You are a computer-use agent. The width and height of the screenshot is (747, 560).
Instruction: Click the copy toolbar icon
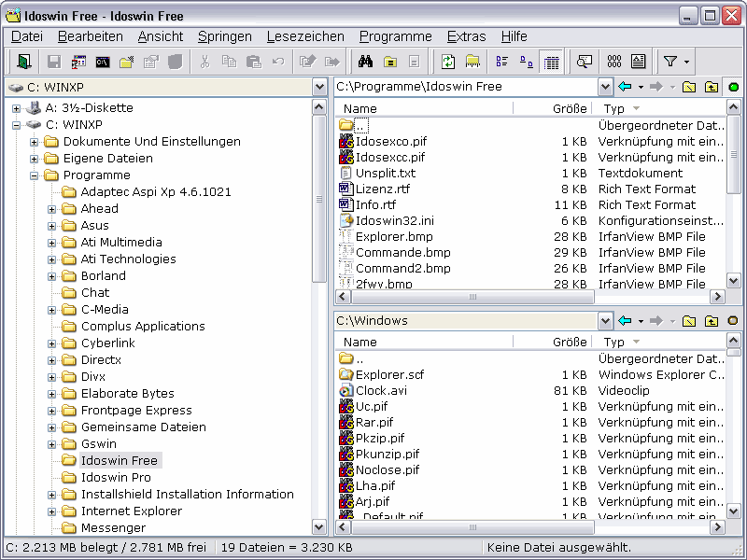(x=229, y=62)
